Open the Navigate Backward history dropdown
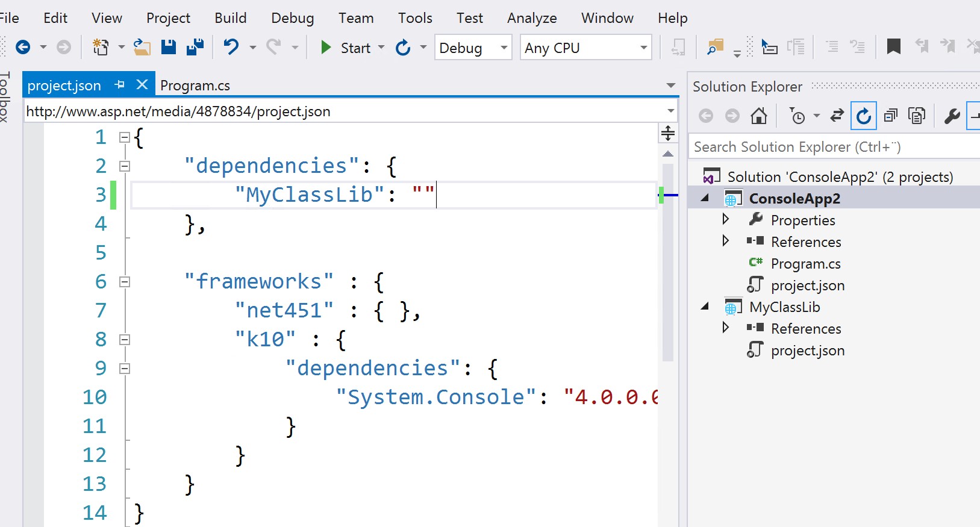 click(43, 47)
